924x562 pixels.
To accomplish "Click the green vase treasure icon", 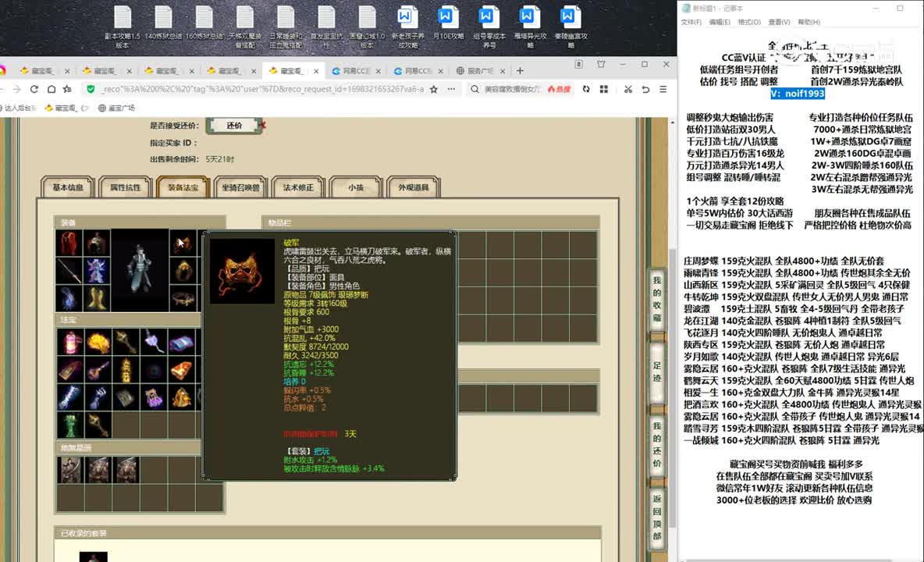I will (x=69, y=425).
